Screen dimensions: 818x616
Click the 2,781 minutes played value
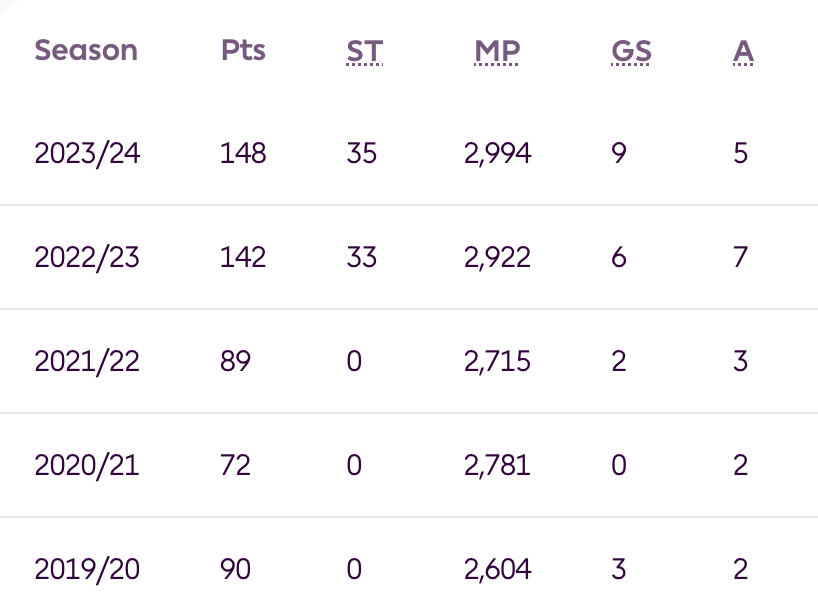(x=498, y=465)
